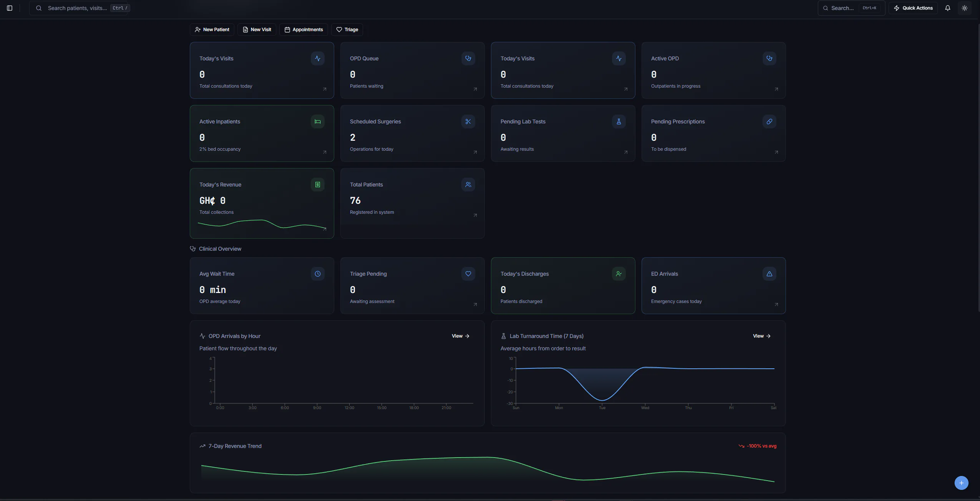Viewport: 980px width, 501px height.
Task: Click the Today's Discharges user-check icon
Action: [x=619, y=274]
